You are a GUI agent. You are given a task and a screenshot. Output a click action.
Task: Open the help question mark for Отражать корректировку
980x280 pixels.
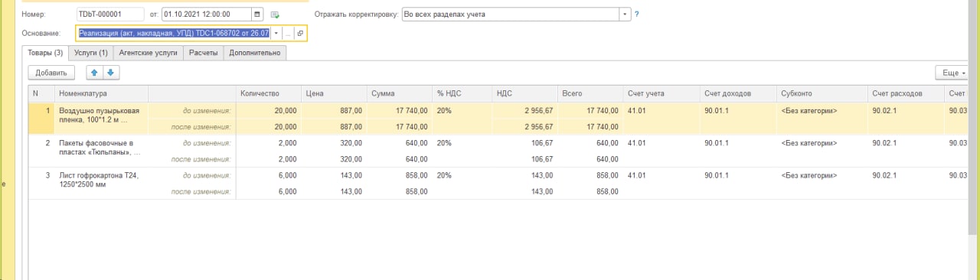pos(637,15)
